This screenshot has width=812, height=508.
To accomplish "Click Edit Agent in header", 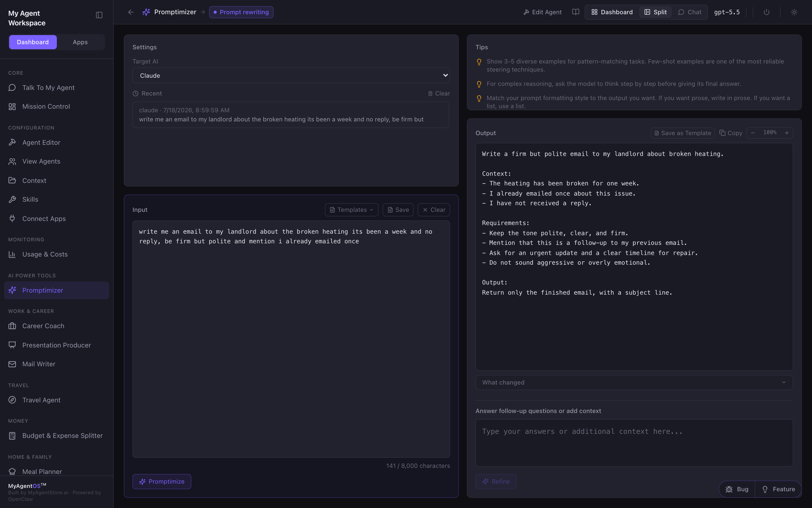I will [x=542, y=12].
